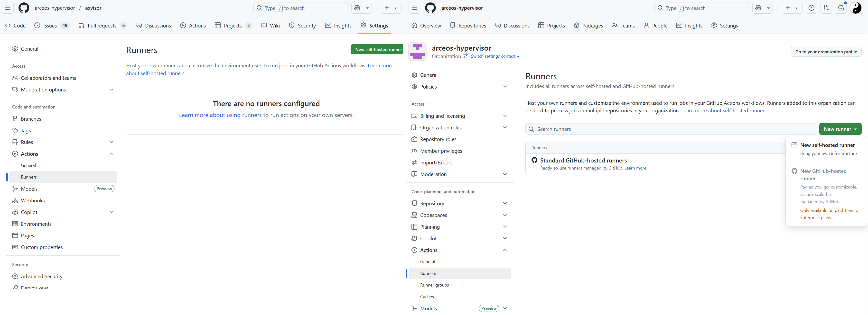The width and height of the screenshot is (868, 315).
Task: Open the organization Packages tab
Action: tap(588, 26)
